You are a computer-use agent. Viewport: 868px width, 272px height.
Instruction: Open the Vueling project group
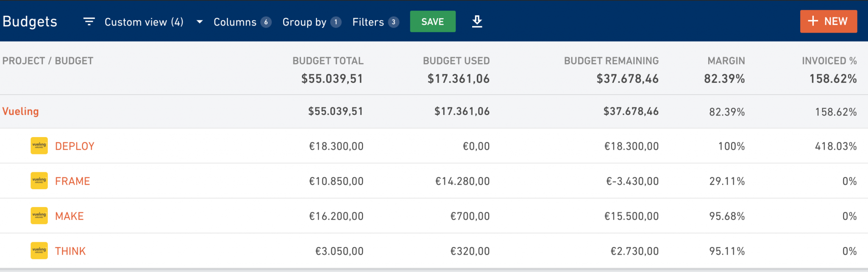pos(20,112)
